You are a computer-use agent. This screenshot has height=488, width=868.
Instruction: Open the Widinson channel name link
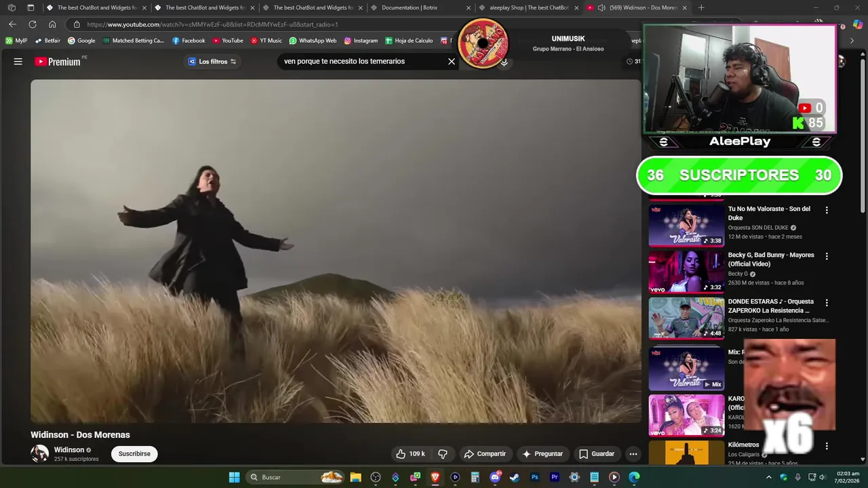(x=69, y=450)
